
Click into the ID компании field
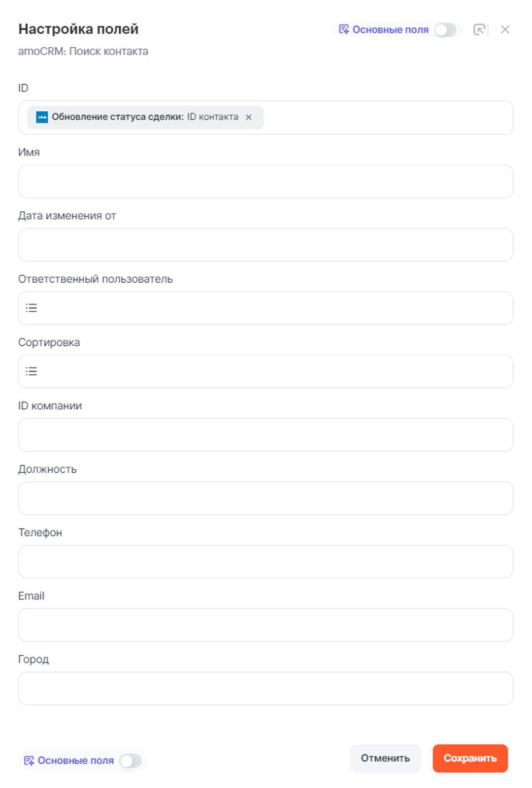[266, 435]
